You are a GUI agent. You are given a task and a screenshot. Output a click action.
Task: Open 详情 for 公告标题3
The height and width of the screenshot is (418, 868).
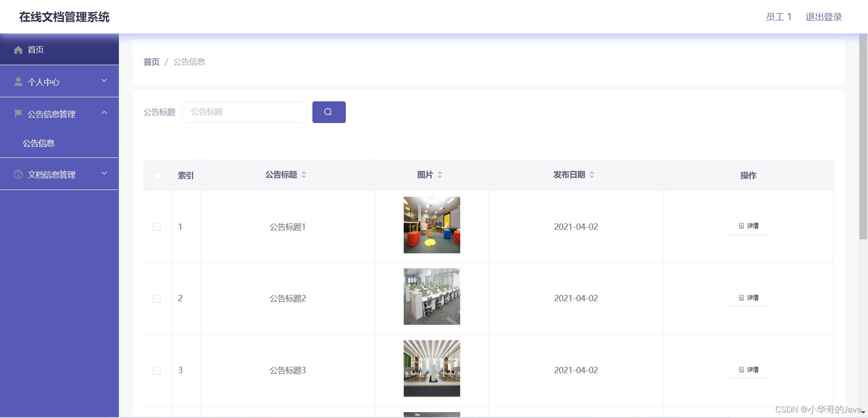pos(748,370)
